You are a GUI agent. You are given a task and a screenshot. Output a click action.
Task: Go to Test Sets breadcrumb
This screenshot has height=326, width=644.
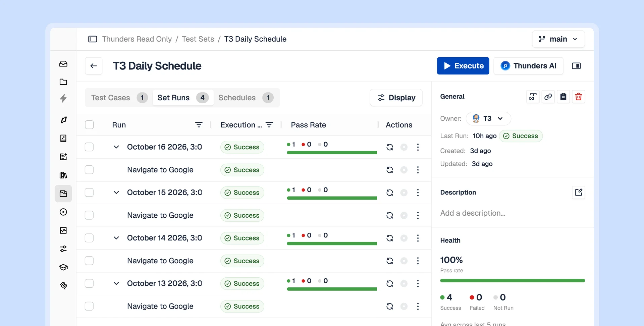tap(198, 39)
